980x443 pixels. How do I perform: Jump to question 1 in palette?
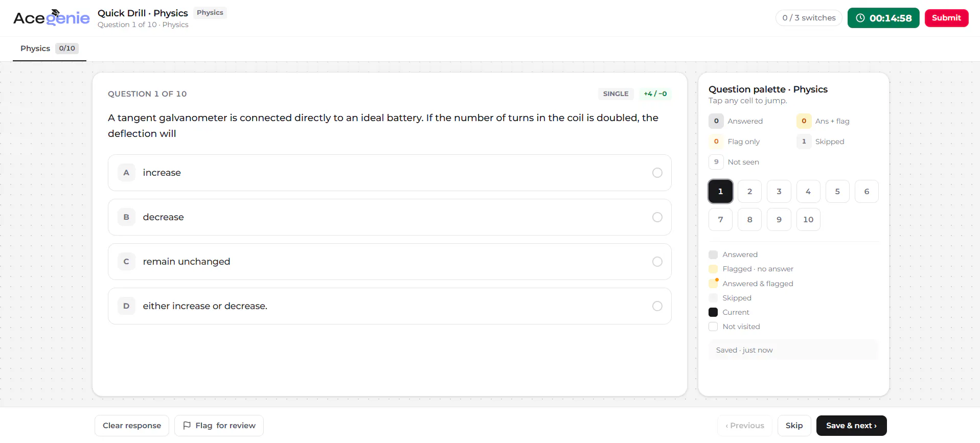point(721,192)
